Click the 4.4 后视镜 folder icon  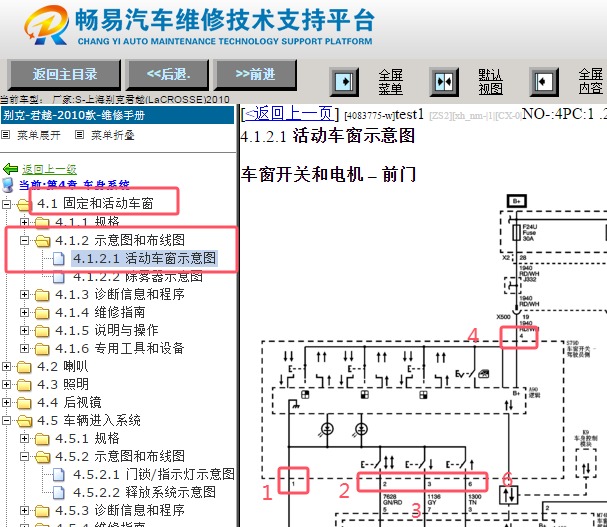click(24, 403)
